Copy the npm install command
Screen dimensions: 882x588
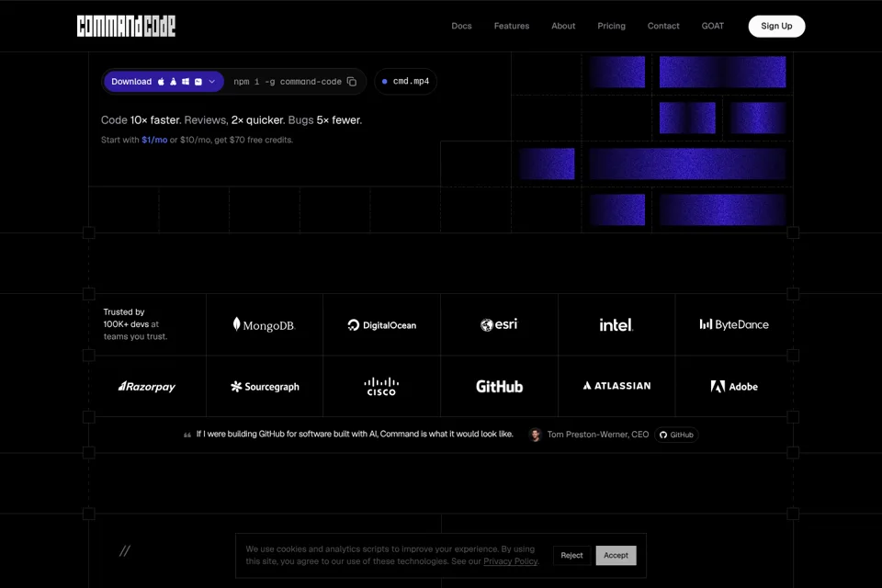352,82
